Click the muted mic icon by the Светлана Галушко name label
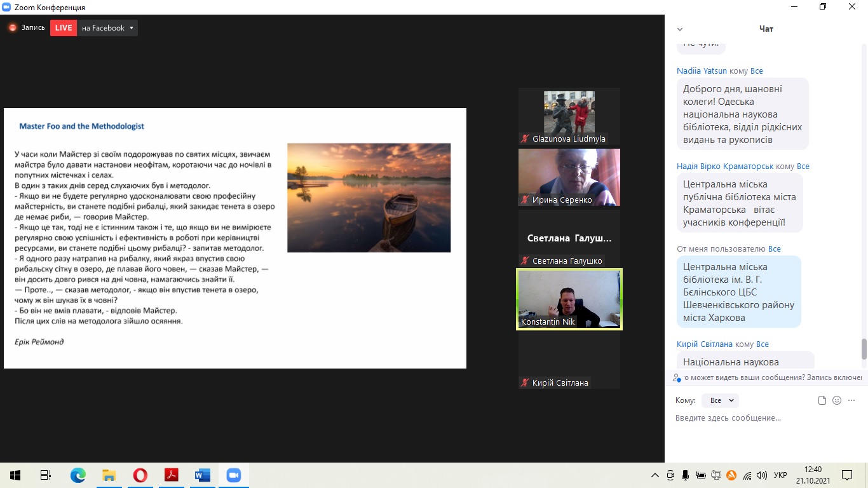The width and height of the screenshot is (868, 488). 525,261
